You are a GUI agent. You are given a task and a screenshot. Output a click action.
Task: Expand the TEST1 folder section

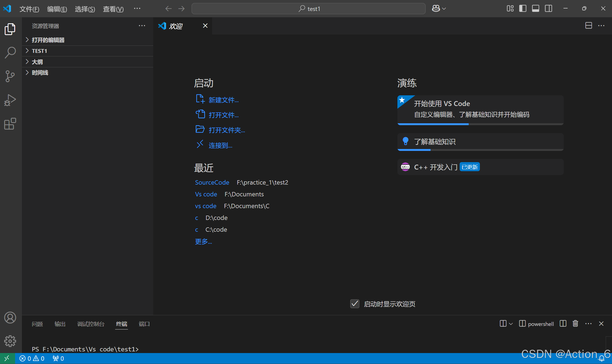39,51
